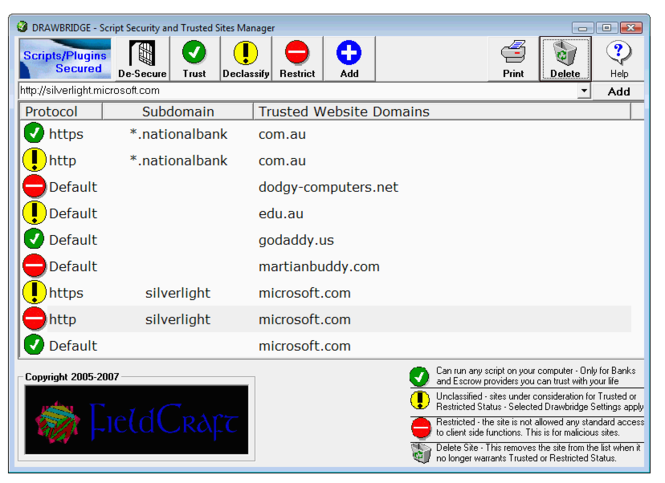Click the green Trusted legend icon
This screenshot has width=665, height=483.
(419, 376)
